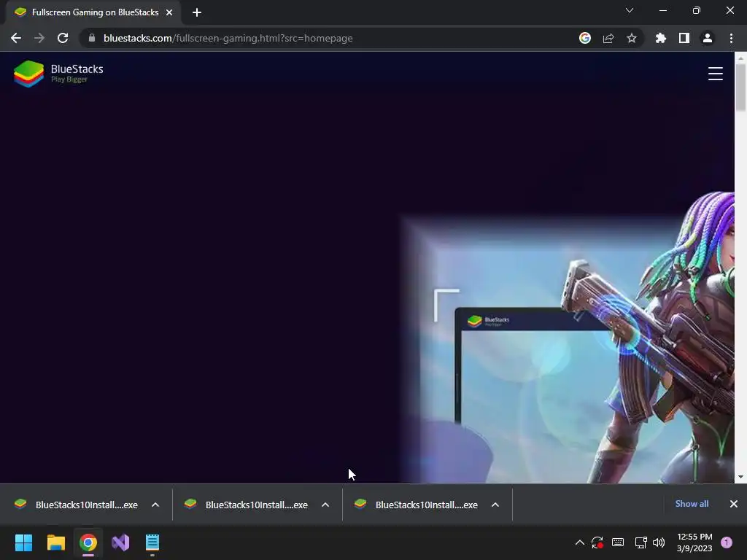This screenshot has width=747, height=560.
Task: Expand options for first BlueStacks download
Action: [x=155, y=505]
